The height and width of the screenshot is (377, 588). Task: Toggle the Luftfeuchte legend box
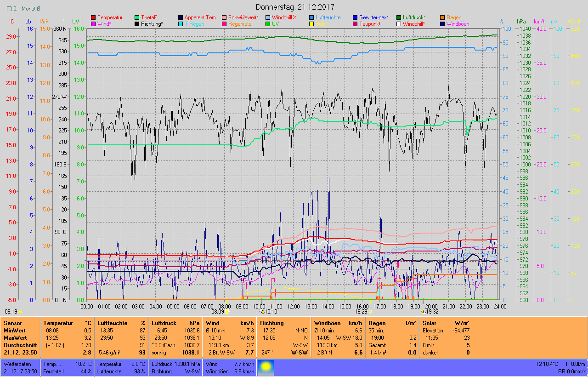pos(311,17)
